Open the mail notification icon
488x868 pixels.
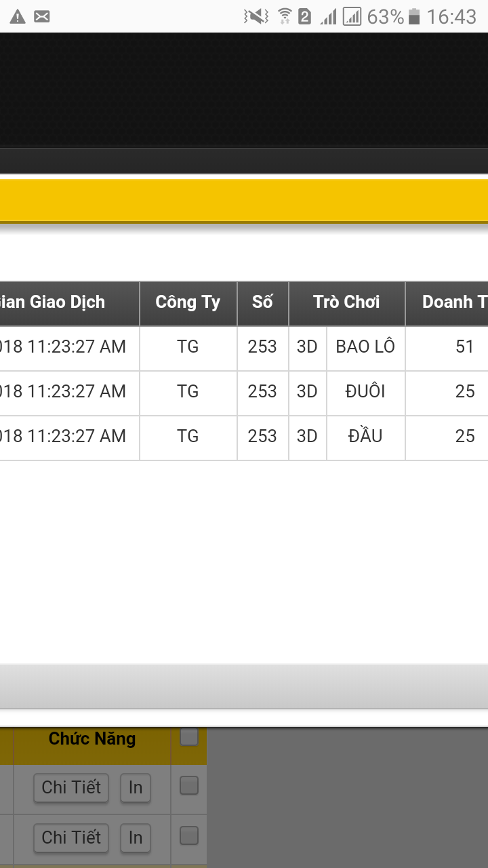pyautogui.click(x=42, y=16)
